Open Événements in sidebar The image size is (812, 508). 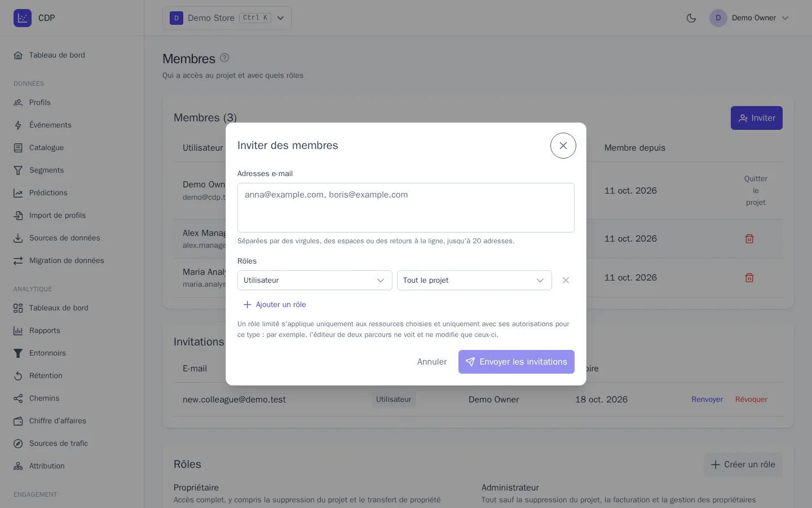pos(72,125)
